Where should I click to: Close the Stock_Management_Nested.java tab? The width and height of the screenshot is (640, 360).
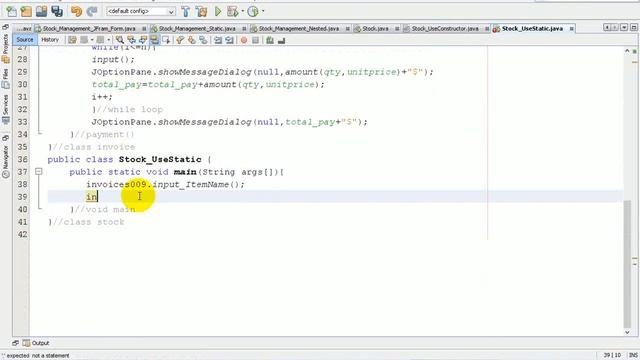click(x=347, y=29)
